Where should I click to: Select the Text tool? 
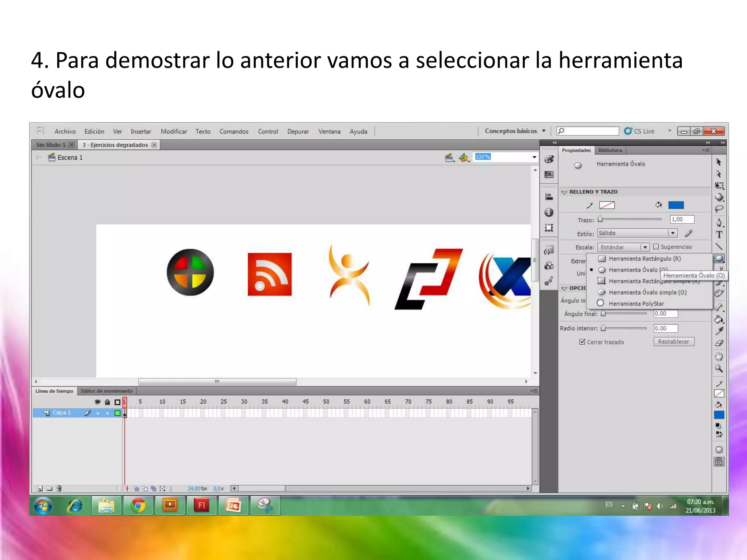tap(719, 234)
